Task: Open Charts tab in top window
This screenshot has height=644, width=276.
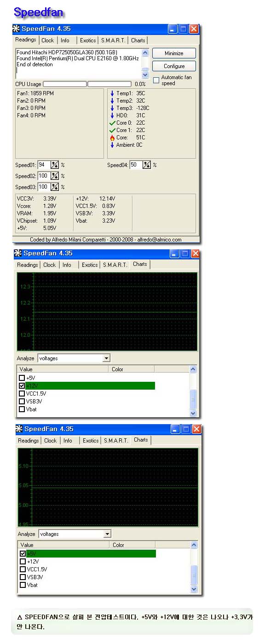Action: click(138, 40)
